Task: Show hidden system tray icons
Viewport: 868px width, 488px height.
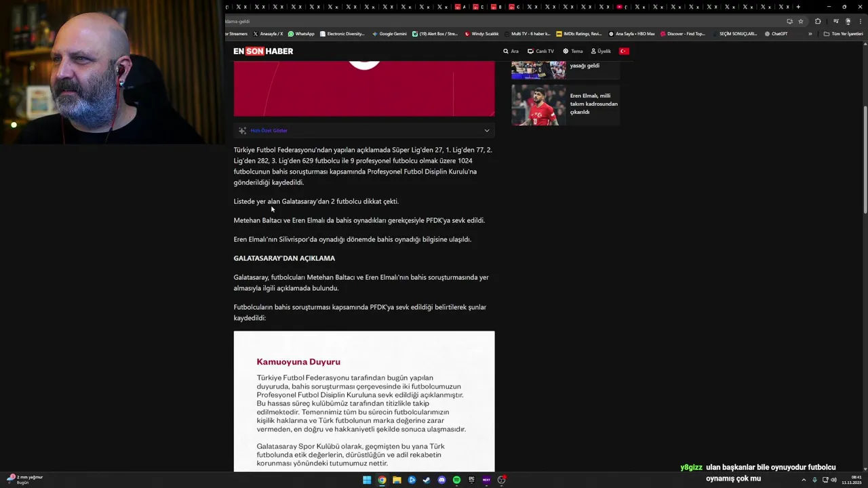Action: (805, 480)
